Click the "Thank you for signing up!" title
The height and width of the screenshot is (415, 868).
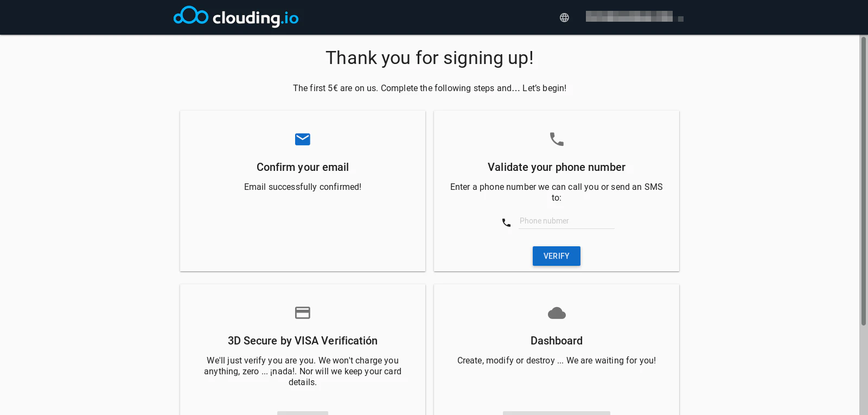(430, 58)
